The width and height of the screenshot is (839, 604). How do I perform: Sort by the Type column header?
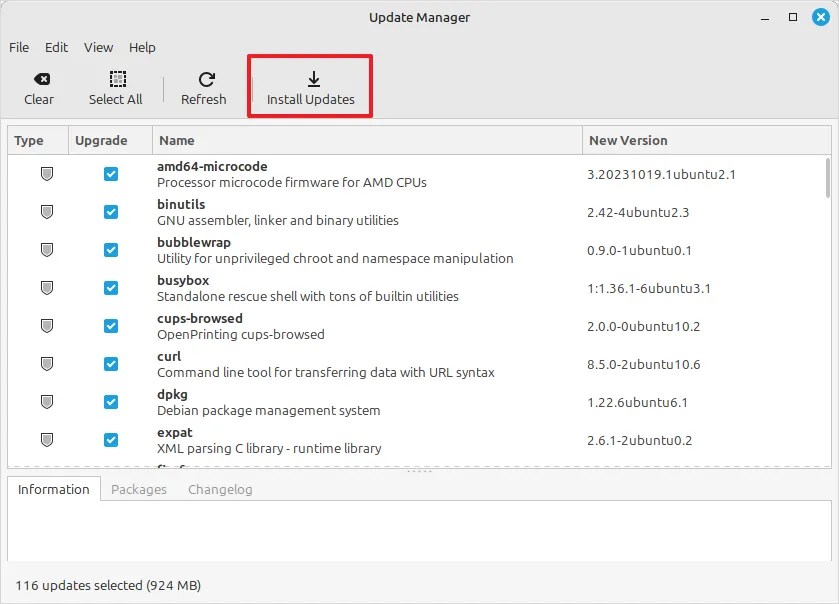[29, 140]
